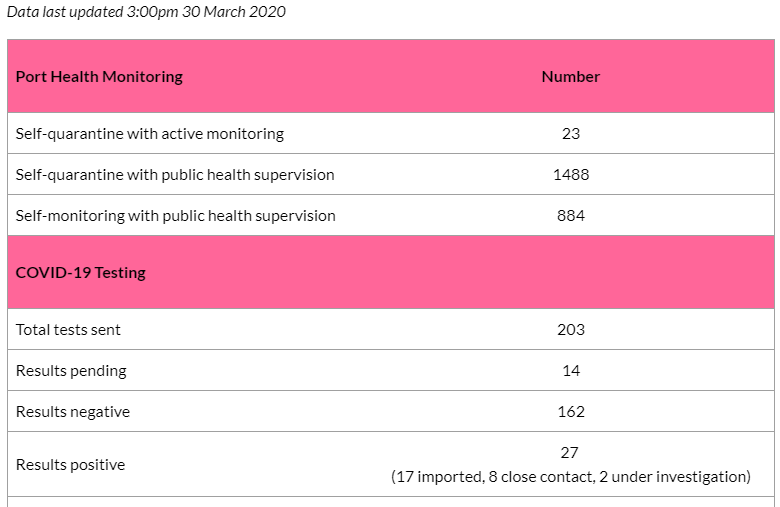Click the negative results value 162
This screenshot has width=780, height=507.
coord(571,411)
